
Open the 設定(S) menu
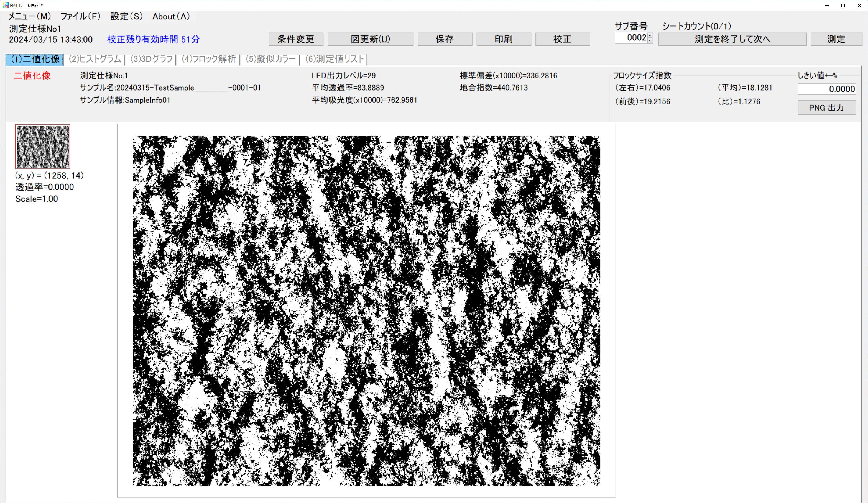click(126, 16)
